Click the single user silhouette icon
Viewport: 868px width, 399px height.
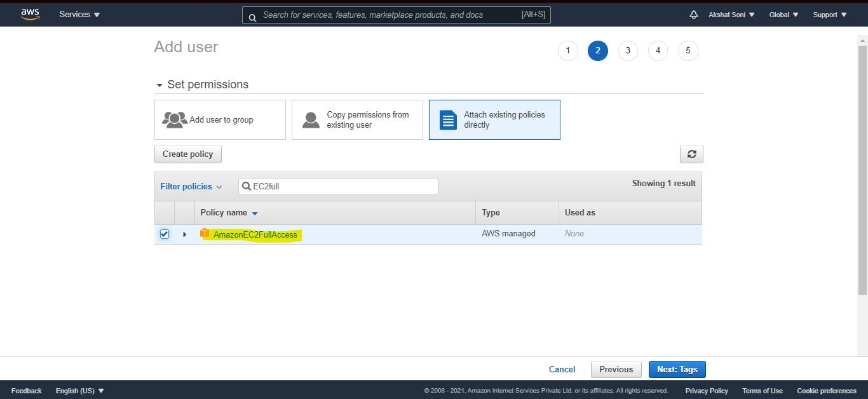pos(311,119)
